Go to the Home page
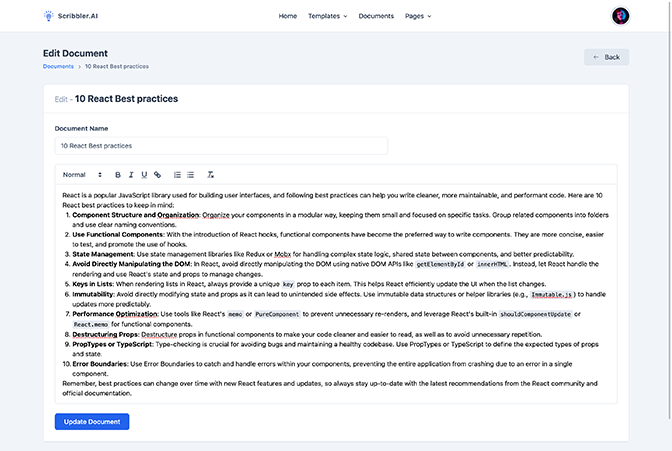This screenshot has width=672, height=451. point(288,16)
